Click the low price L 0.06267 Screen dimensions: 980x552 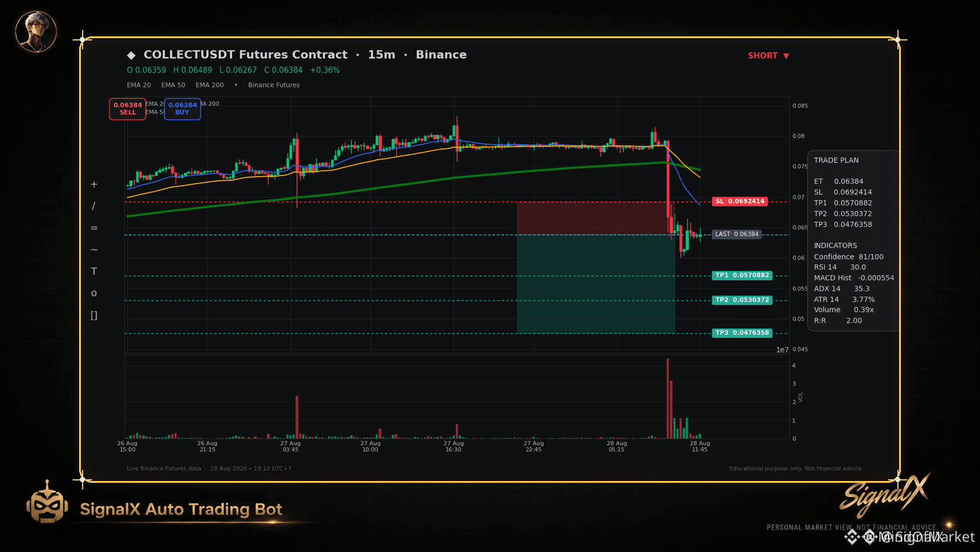(x=238, y=70)
